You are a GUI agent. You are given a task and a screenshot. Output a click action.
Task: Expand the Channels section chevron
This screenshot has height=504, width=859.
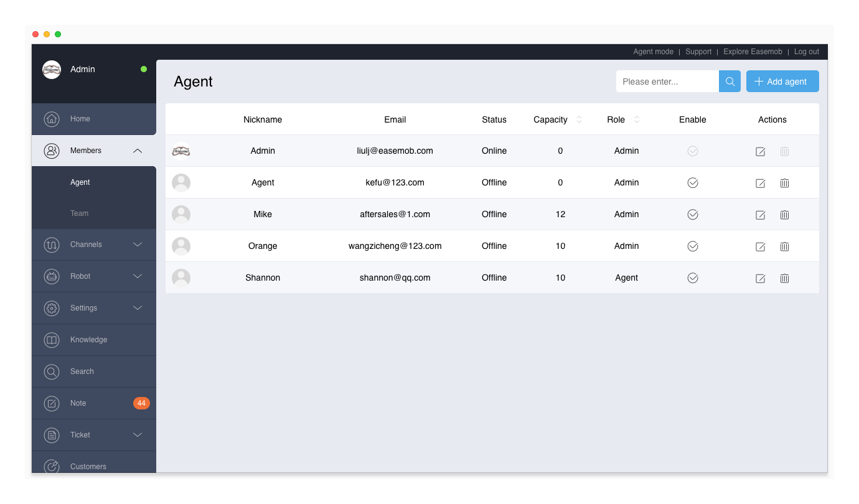point(138,245)
